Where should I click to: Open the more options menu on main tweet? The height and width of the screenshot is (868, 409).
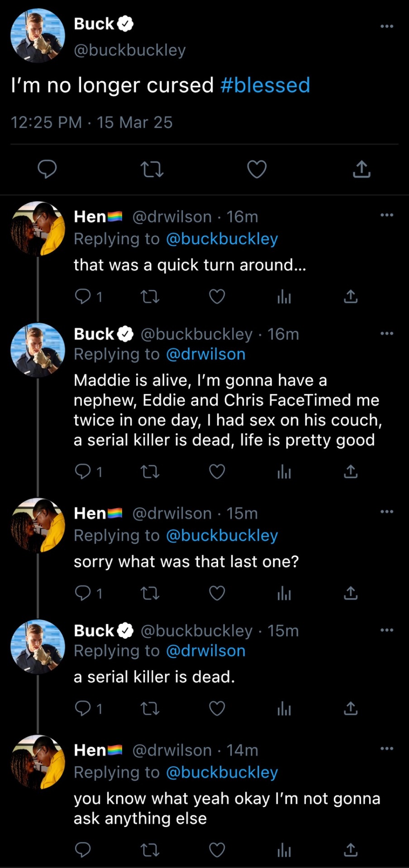(386, 26)
